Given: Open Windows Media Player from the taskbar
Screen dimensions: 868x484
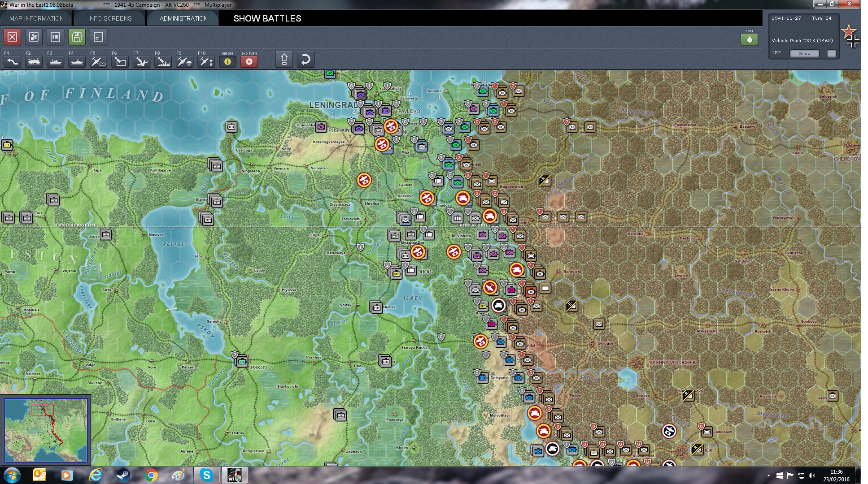Looking at the screenshot, I should pos(67,475).
